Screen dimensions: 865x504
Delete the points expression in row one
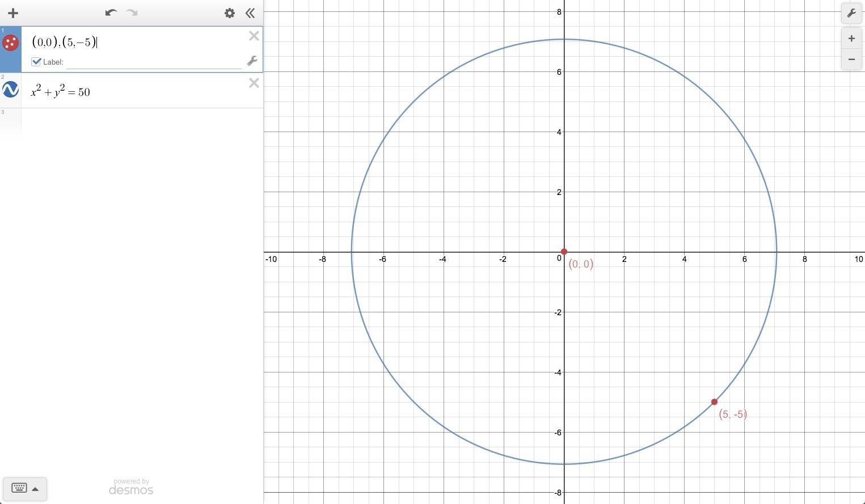tap(254, 36)
